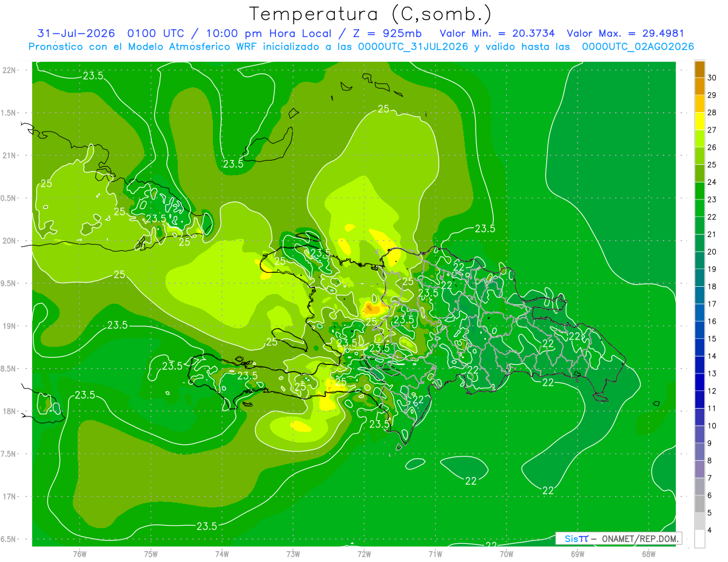The height and width of the screenshot is (562, 728).
Task: Click the brown color bar segment above 30
Action: coord(699,70)
